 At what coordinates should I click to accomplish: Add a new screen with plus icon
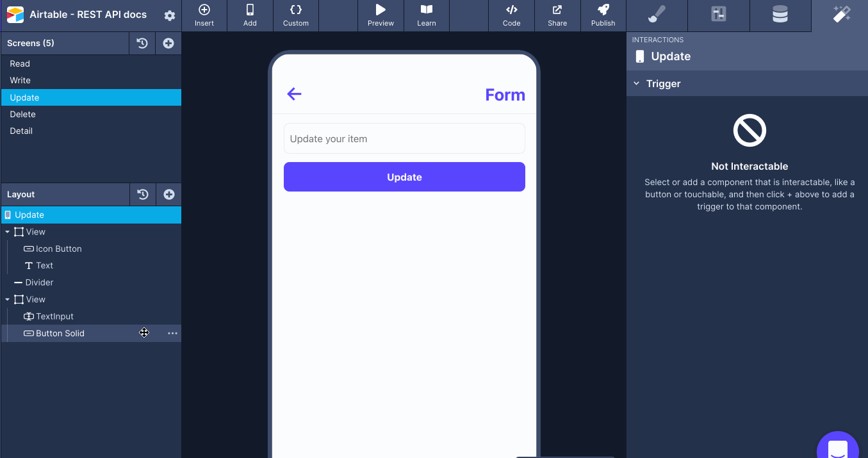coord(168,43)
